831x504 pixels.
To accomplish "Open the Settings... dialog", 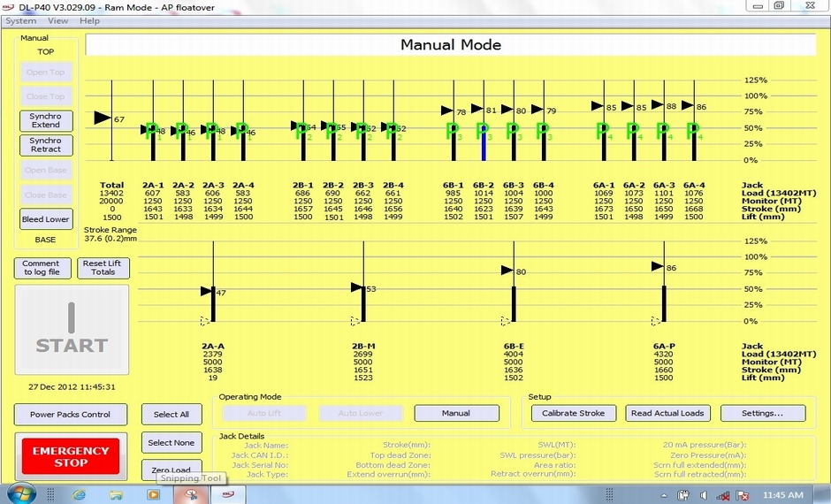I will tap(763, 413).
